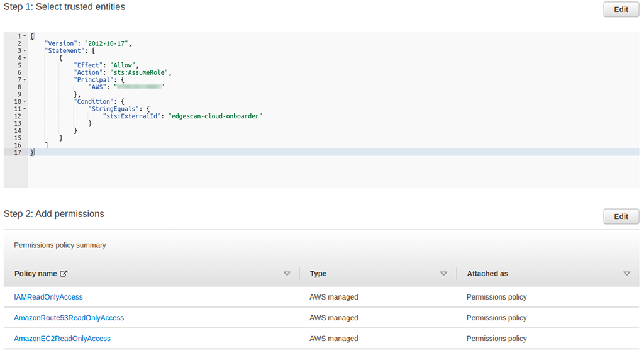Click the Type column header text

point(318,274)
